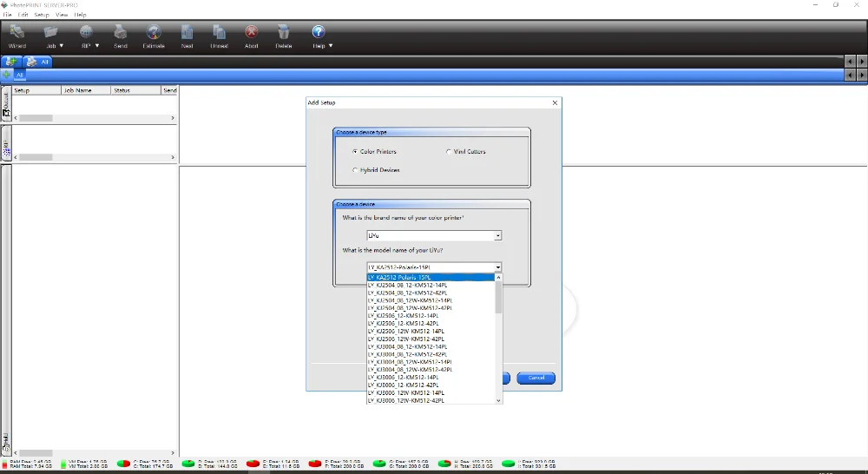Click the model list scrollbar thumb

(x=499, y=298)
